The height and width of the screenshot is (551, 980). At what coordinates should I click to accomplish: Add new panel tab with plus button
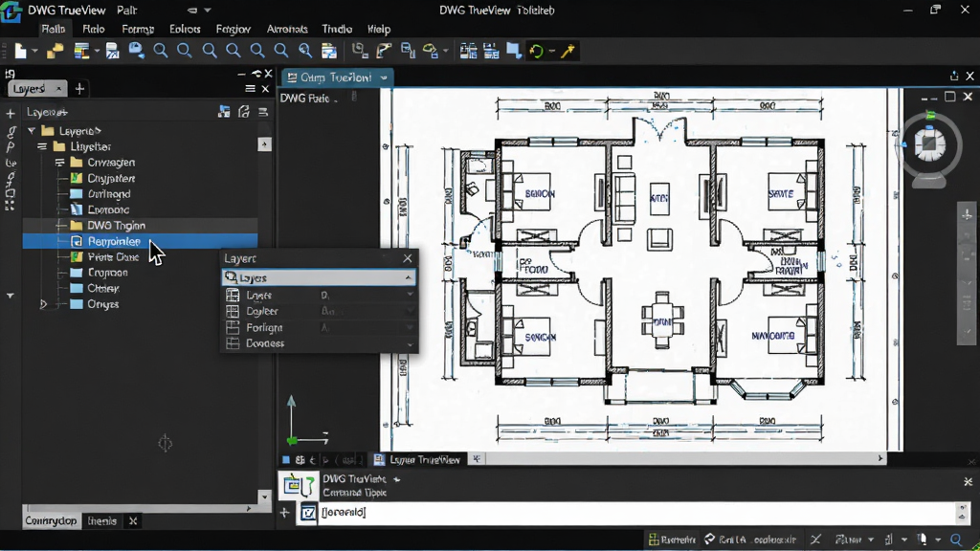click(x=79, y=89)
